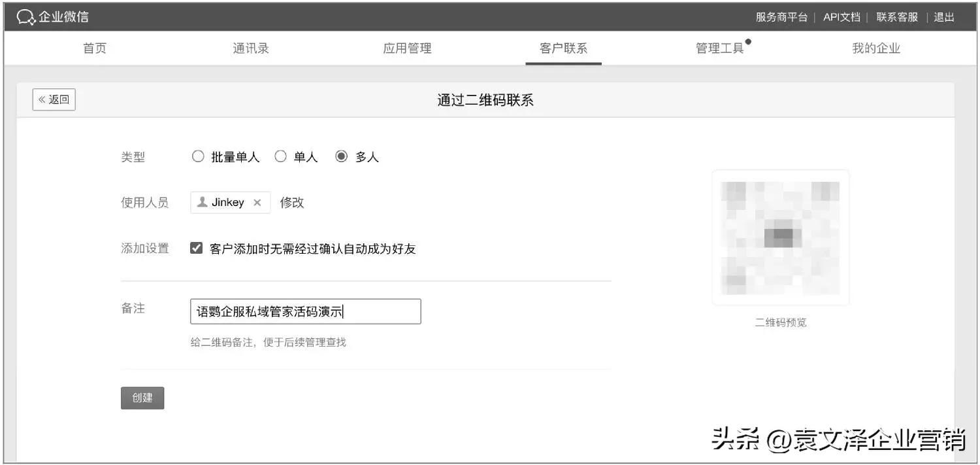The height and width of the screenshot is (465, 980).
Task: Select the 批量单人 radio option
Action: 198,157
